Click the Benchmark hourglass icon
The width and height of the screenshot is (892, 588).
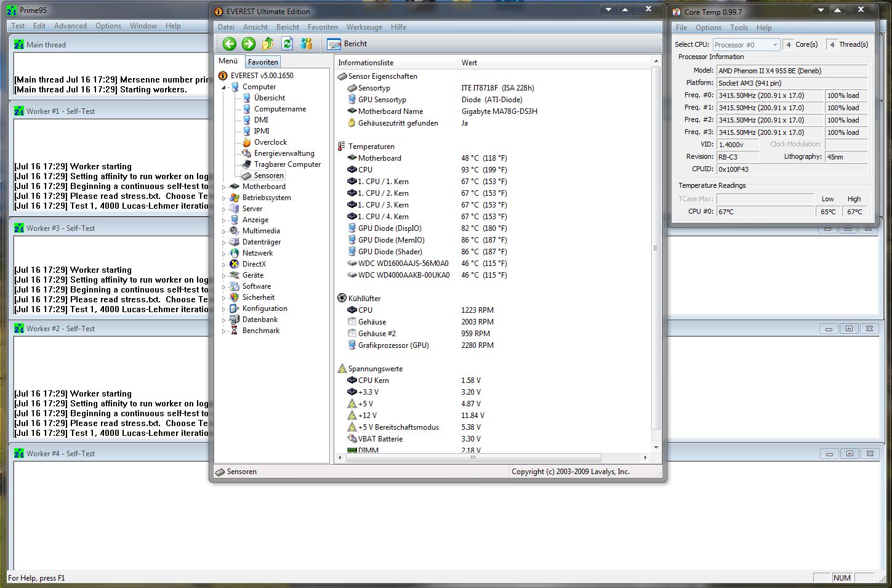pyautogui.click(x=235, y=331)
